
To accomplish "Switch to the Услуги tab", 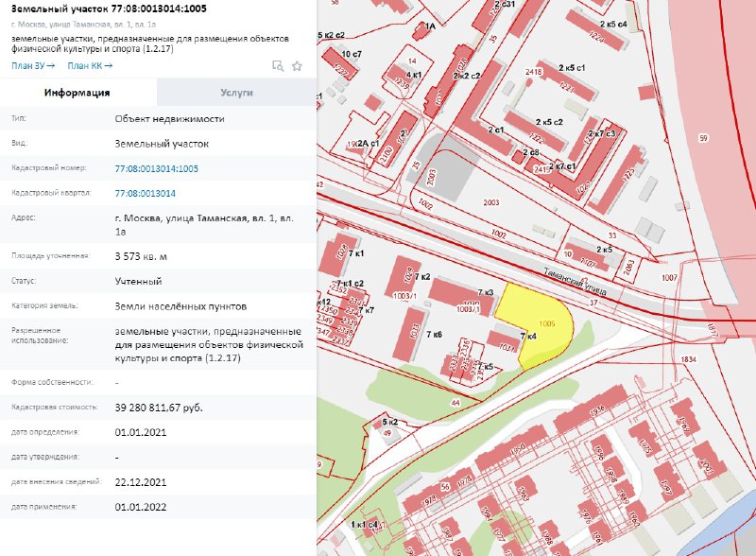I will [237, 92].
